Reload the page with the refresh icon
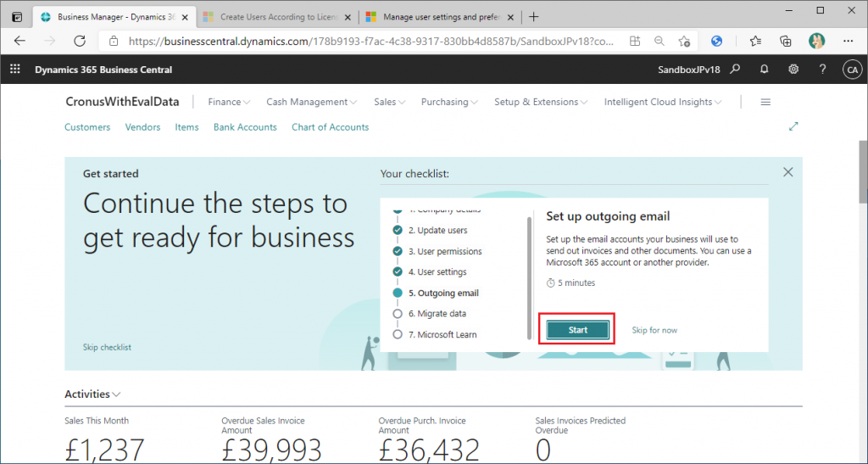Image resolution: width=868 pixels, height=464 pixels. click(80, 41)
